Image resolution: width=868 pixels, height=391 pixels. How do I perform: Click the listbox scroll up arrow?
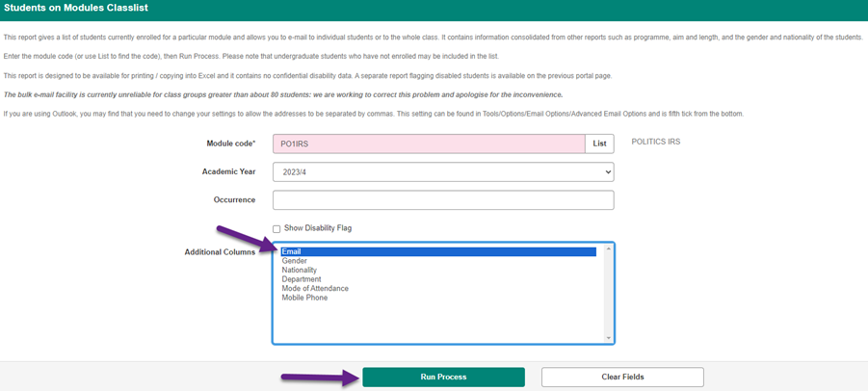(x=608, y=249)
